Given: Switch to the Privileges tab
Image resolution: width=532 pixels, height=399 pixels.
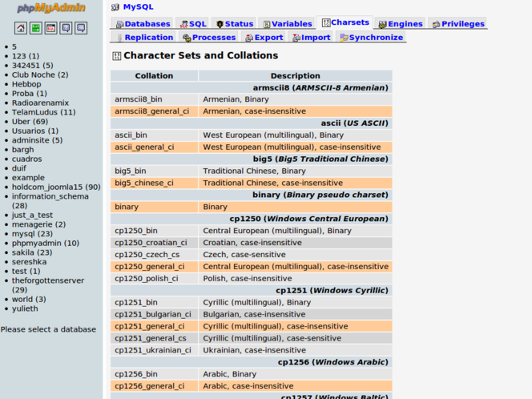Looking at the screenshot, I should 457,24.
